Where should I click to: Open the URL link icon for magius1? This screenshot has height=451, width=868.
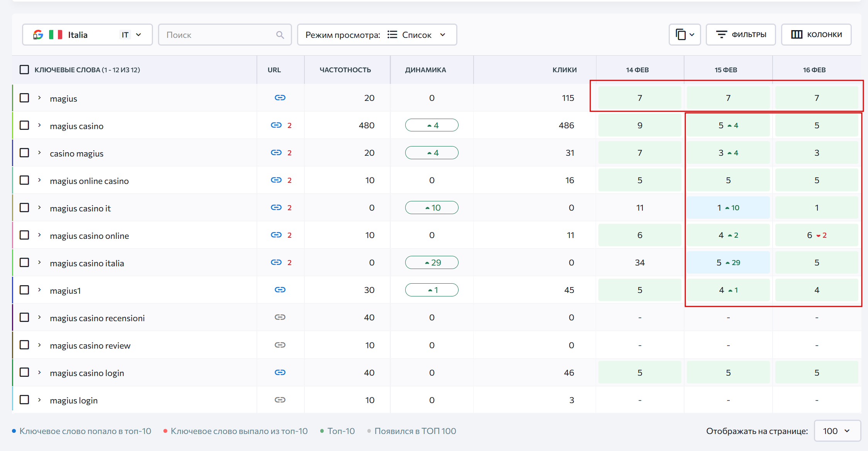point(280,290)
